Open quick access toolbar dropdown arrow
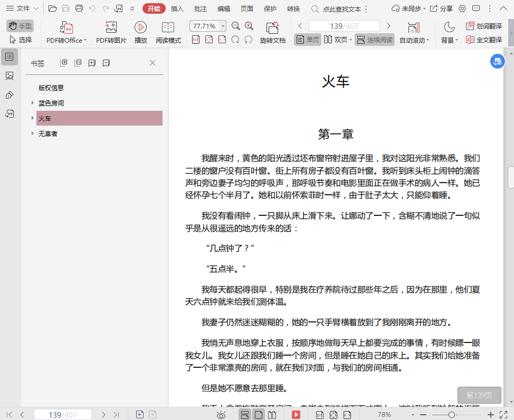Screen dimensions: 514x420 132,8
